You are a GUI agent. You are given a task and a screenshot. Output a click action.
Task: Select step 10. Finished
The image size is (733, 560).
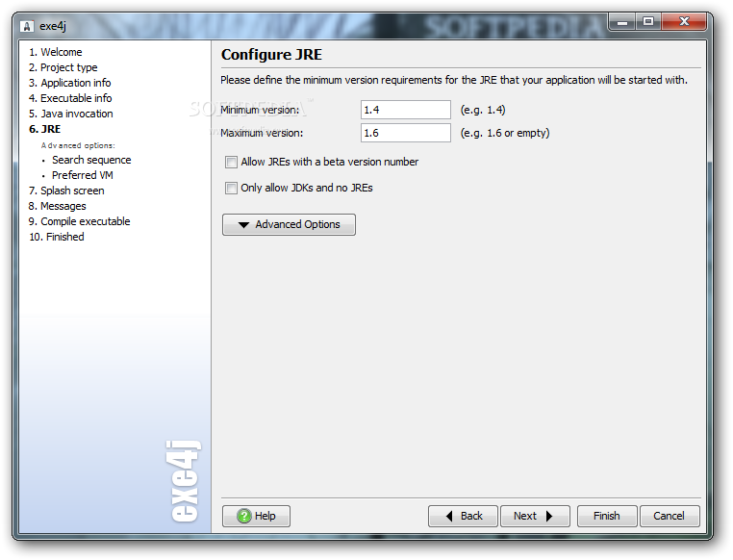click(57, 237)
